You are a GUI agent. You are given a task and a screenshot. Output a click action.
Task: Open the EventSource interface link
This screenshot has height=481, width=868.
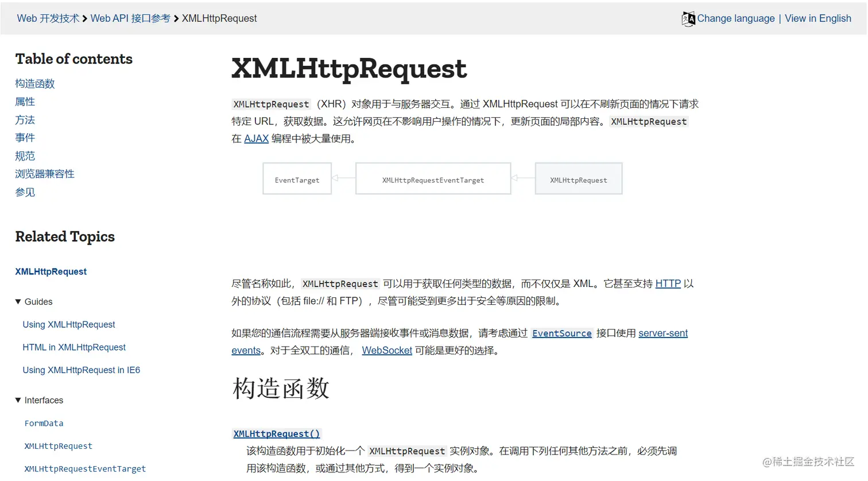point(561,333)
